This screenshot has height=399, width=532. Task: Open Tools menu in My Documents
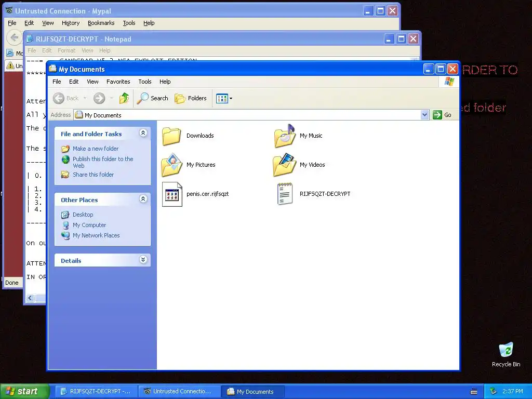point(144,82)
